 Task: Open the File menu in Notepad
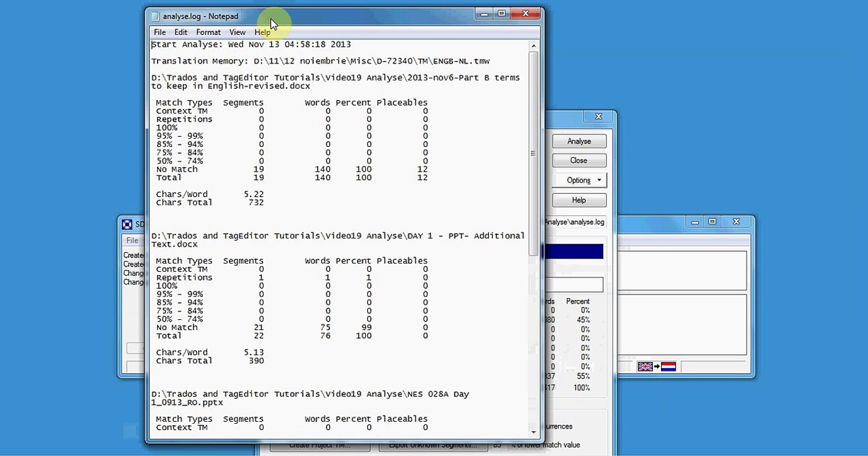(x=160, y=32)
